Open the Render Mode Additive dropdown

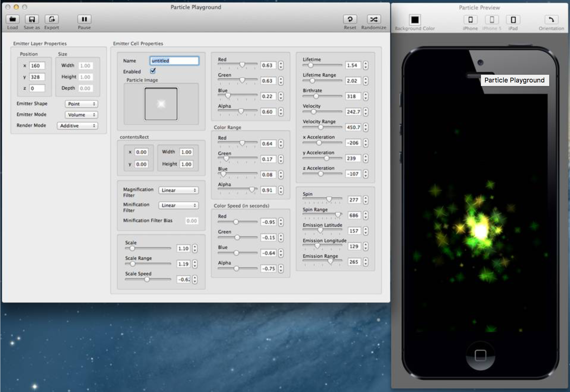point(77,126)
